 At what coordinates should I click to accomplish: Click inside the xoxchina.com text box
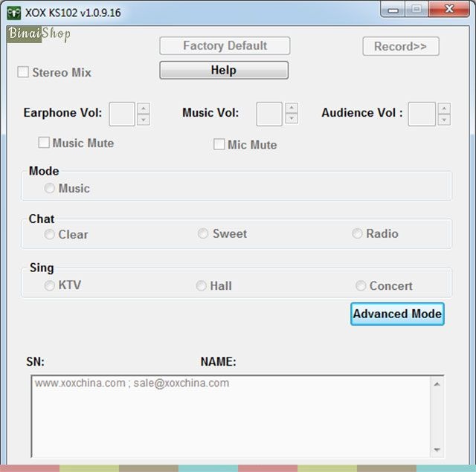click(x=231, y=416)
